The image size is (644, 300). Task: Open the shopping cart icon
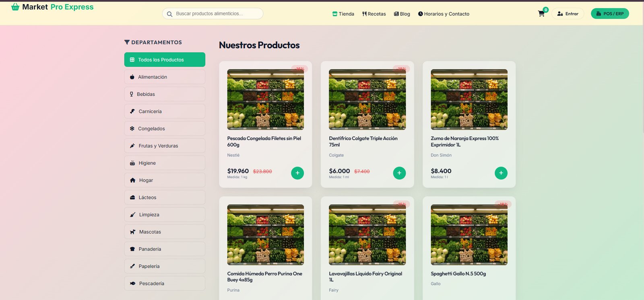tap(541, 14)
